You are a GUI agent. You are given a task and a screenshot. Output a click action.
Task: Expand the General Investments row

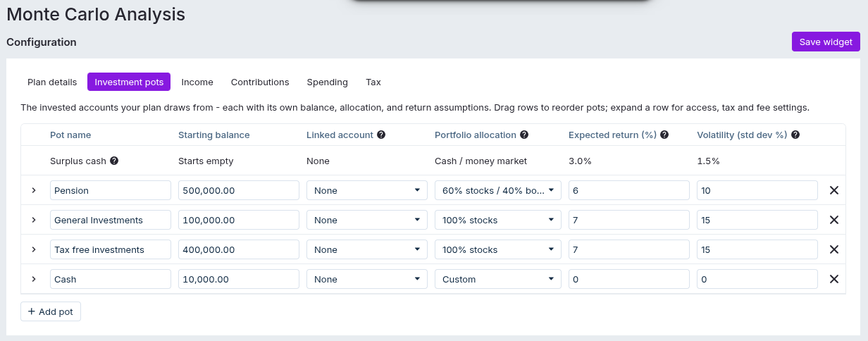pos(34,220)
